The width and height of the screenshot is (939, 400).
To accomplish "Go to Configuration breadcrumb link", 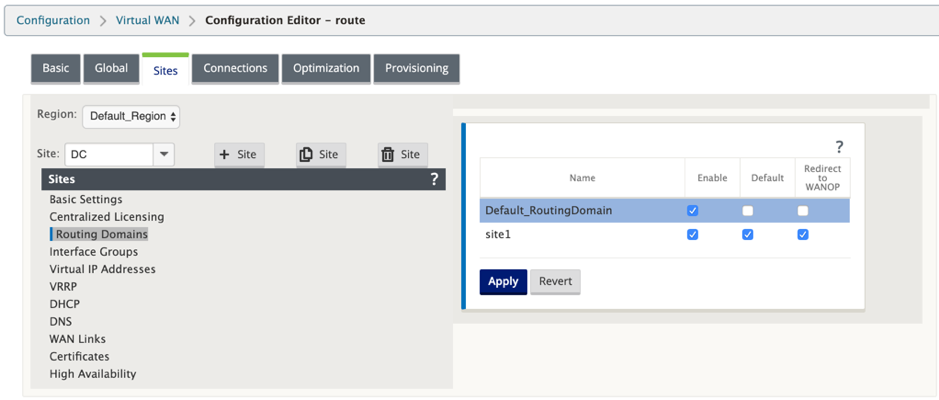I will 53,20.
